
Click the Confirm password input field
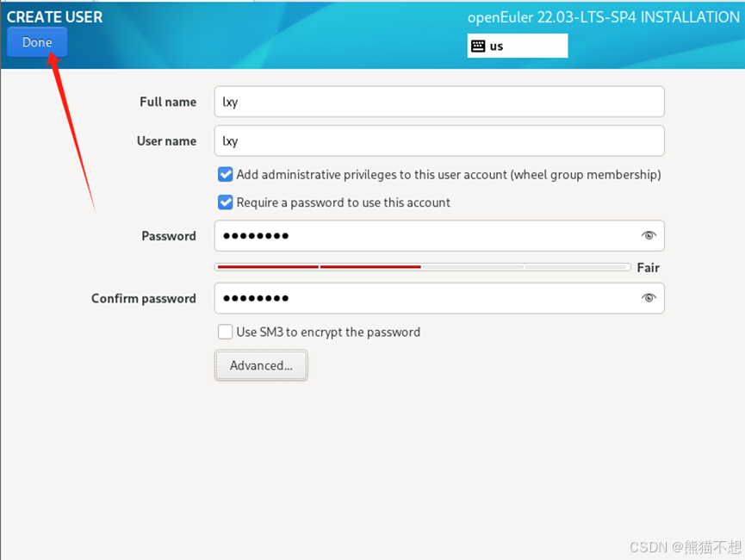tap(439, 298)
